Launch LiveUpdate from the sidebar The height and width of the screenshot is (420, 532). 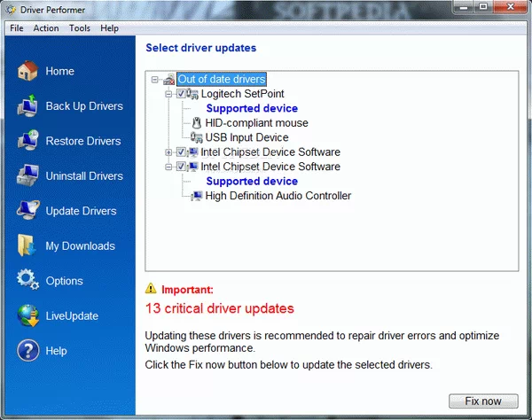click(x=72, y=316)
